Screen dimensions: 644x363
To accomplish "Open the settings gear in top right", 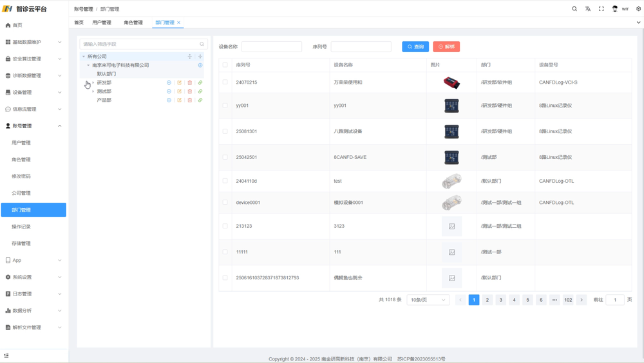I will click(x=638, y=9).
